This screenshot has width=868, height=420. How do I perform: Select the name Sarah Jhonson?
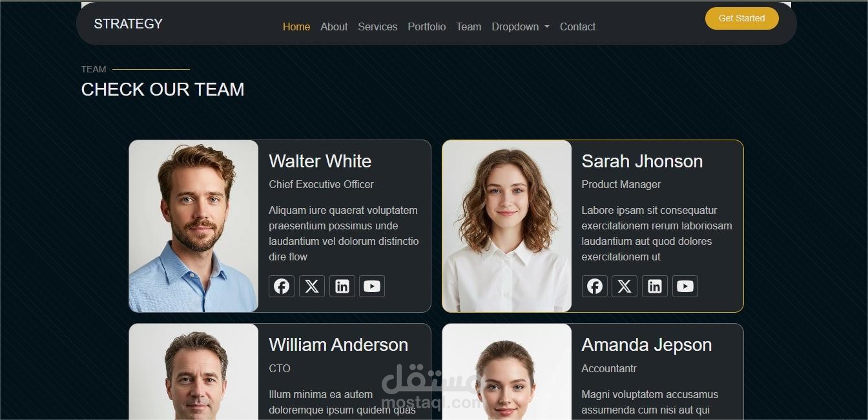click(x=642, y=161)
